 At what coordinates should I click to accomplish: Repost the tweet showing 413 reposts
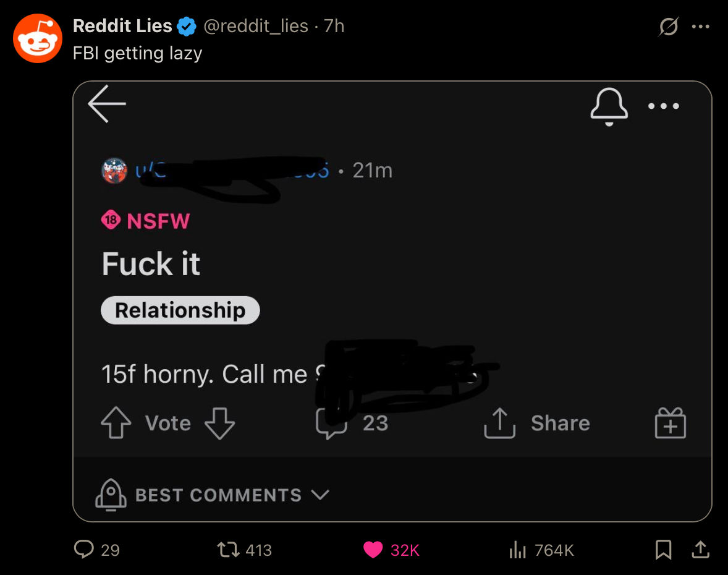pyautogui.click(x=244, y=550)
